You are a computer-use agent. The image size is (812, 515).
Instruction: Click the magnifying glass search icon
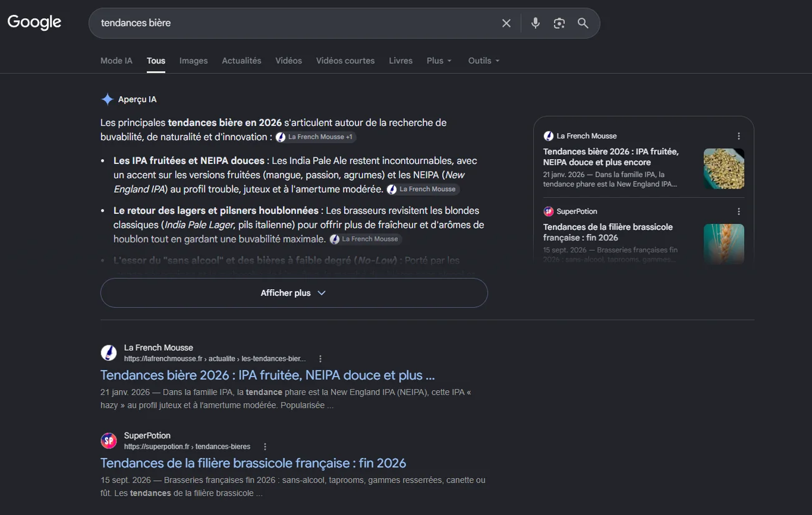(583, 23)
